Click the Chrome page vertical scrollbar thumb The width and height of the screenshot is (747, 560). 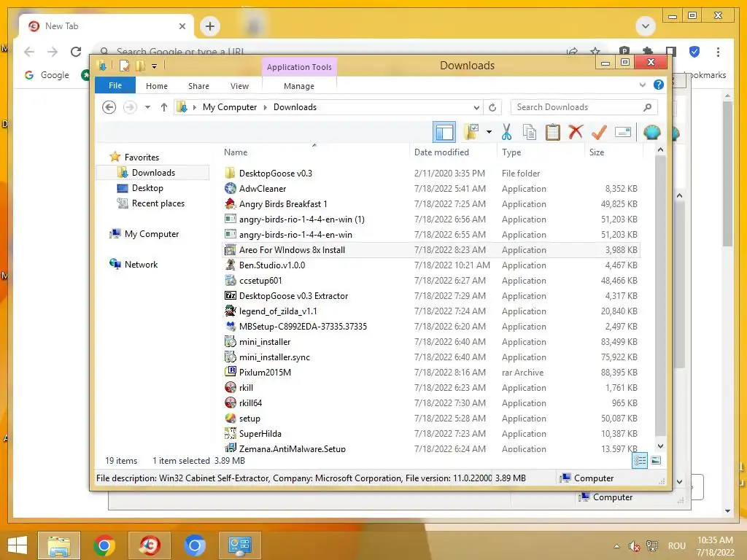727,174
